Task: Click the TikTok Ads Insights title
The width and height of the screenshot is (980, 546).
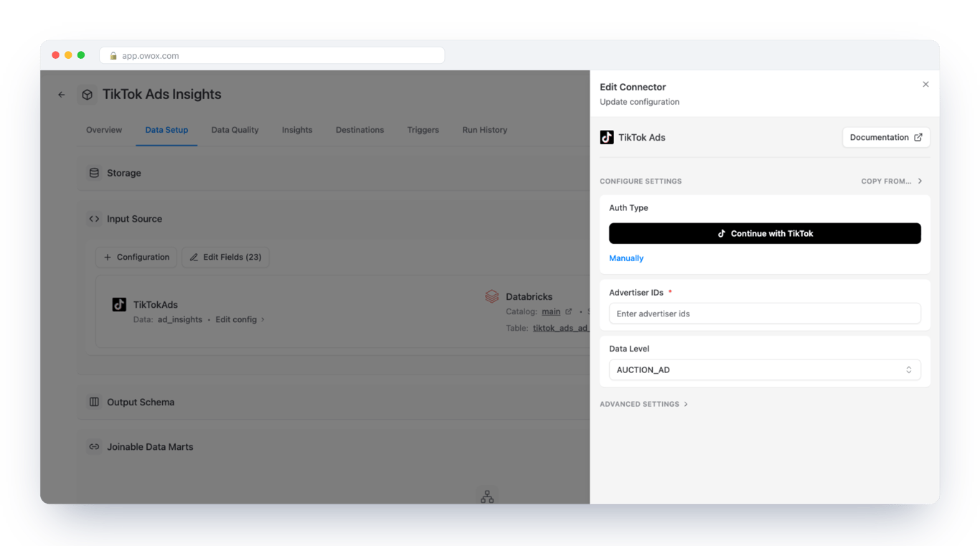Action: [161, 95]
